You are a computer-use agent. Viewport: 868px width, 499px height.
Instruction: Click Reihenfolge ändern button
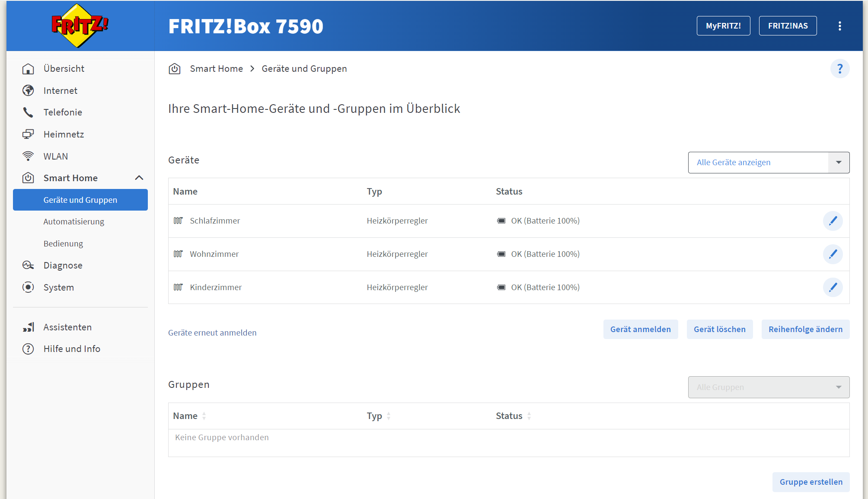coord(805,329)
